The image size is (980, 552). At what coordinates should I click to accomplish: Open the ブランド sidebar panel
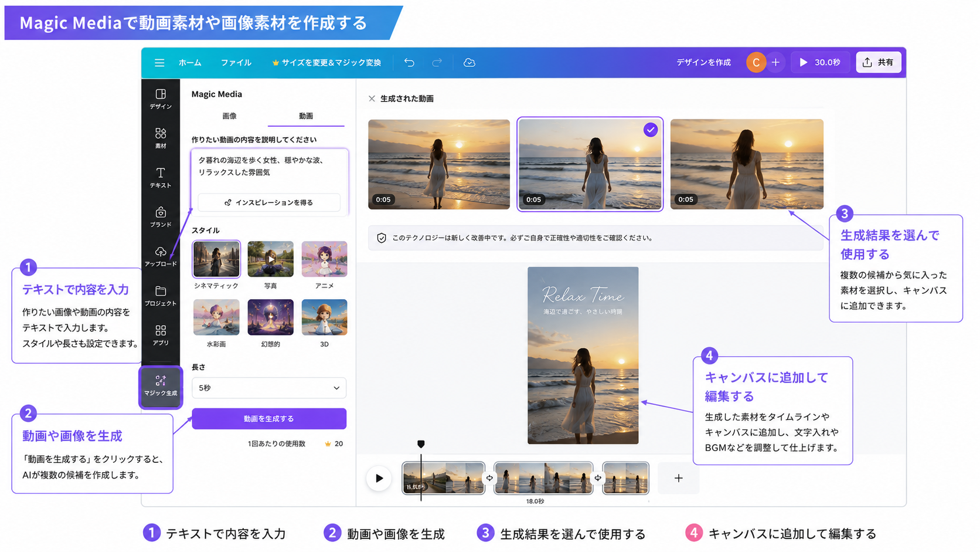pyautogui.click(x=161, y=217)
